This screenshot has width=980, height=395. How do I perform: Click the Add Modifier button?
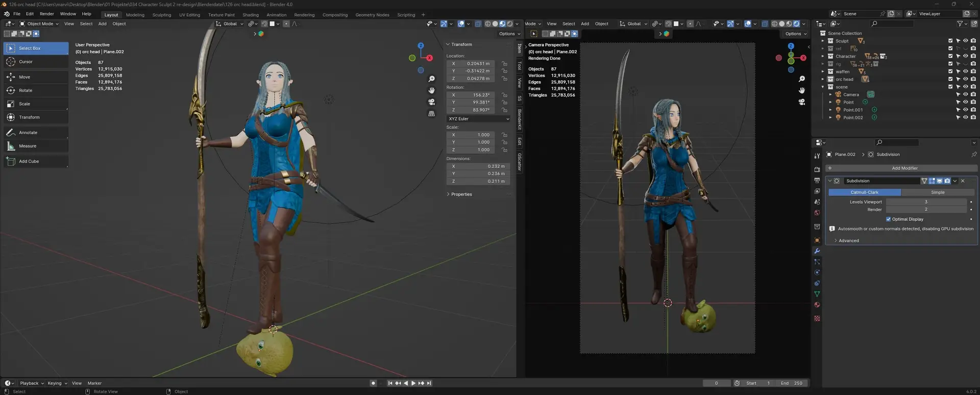904,168
